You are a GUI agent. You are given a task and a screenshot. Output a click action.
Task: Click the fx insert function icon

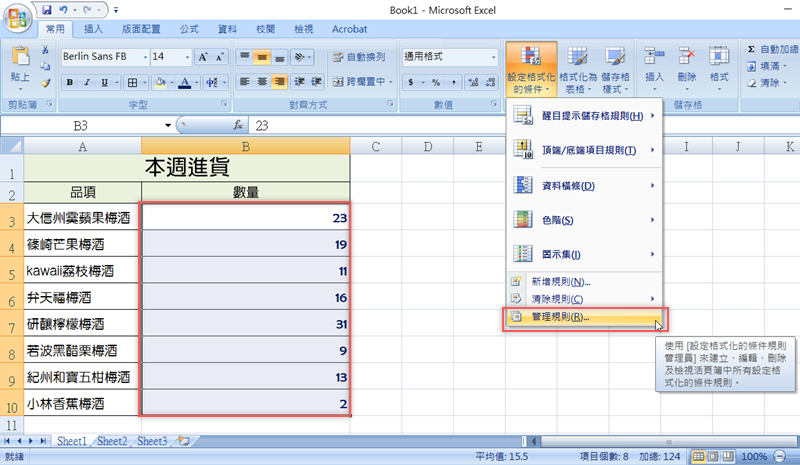point(237,125)
